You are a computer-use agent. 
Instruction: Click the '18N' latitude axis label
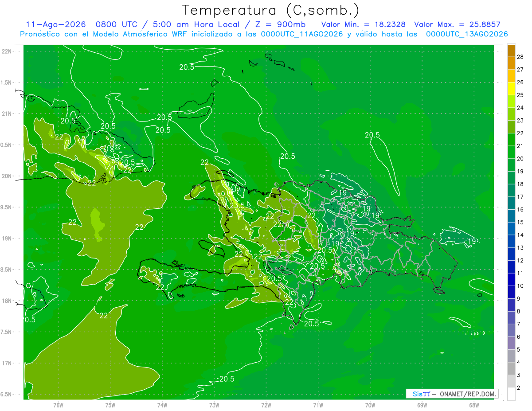click(x=7, y=301)
